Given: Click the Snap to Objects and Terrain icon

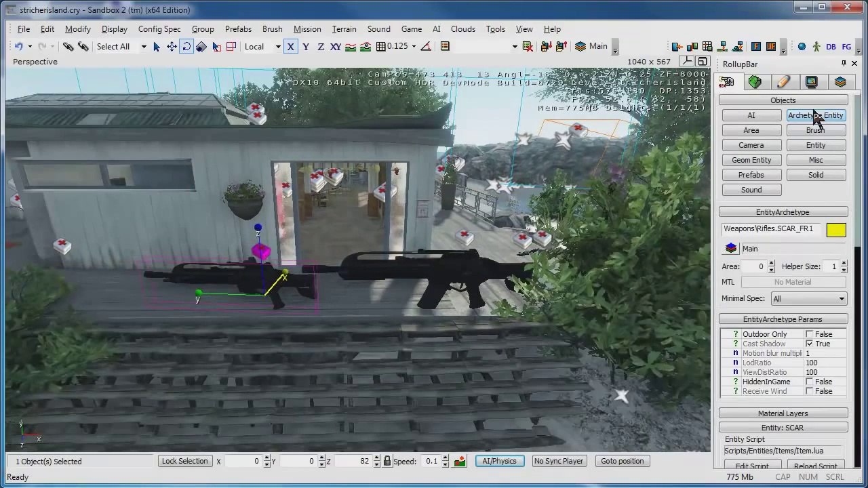Looking at the screenshot, I should [x=366, y=47].
